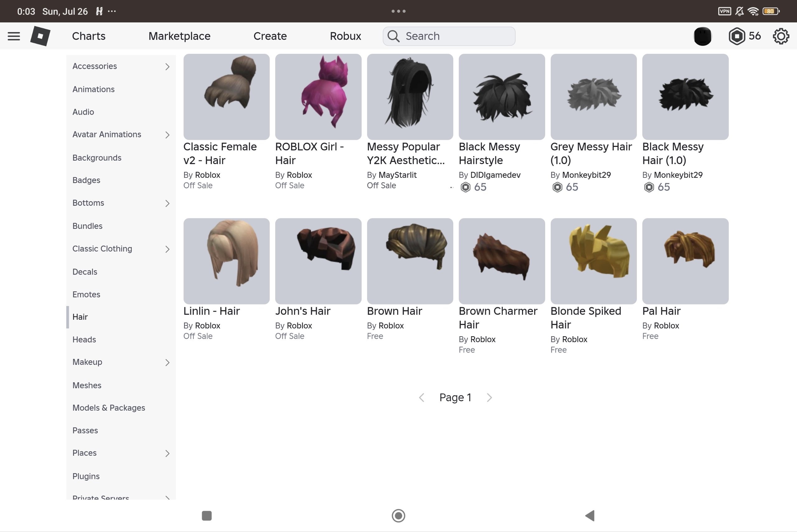Image resolution: width=797 pixels, height=532 pixels.
Task: Tap the Android recents square button
Action: click(x=207, y=516)
